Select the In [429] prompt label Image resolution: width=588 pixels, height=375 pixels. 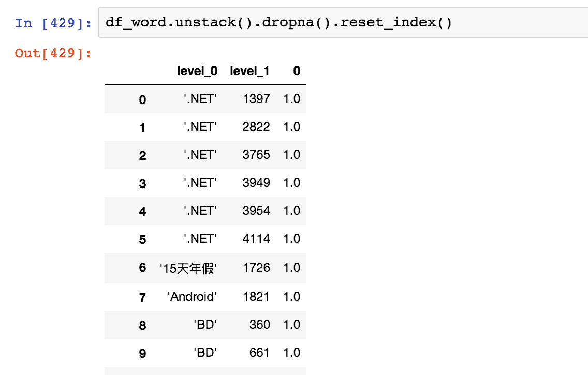(53, 23)
